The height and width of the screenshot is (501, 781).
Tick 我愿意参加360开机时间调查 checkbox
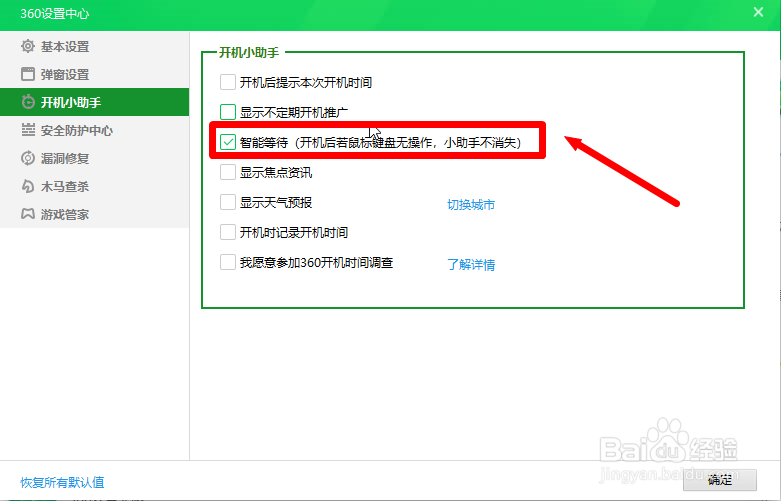[228, 262]
